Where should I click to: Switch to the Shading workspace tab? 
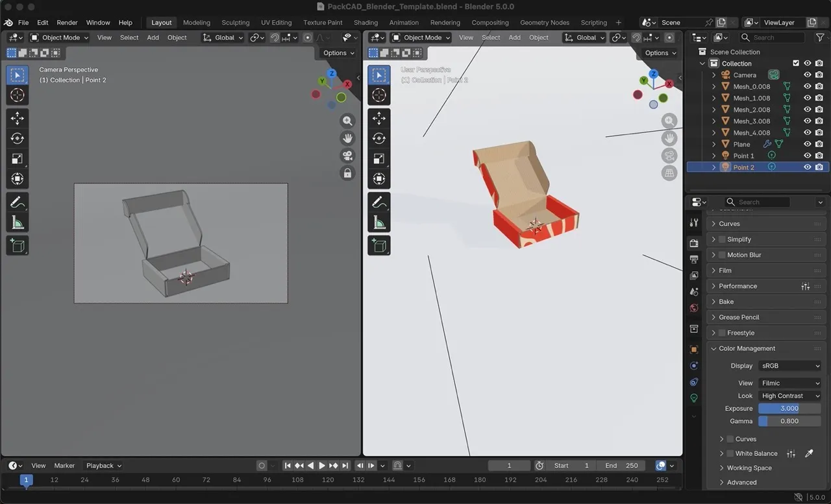366,22
